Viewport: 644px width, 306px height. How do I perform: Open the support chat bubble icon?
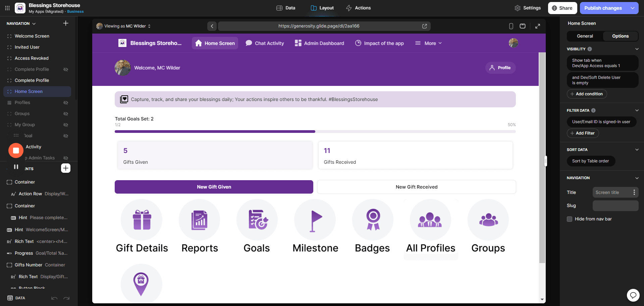tap(633, 295)
